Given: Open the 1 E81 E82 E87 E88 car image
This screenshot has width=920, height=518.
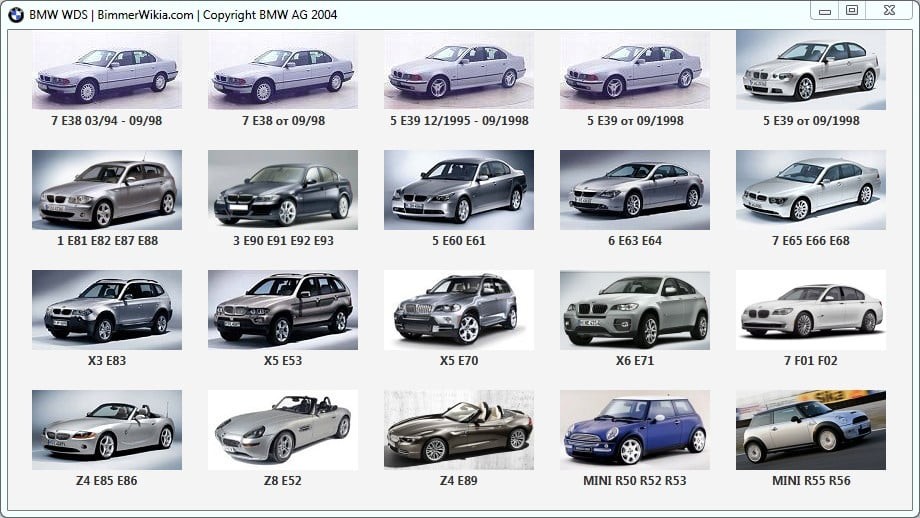Looking at the screenshot, I should pos(107,190).
